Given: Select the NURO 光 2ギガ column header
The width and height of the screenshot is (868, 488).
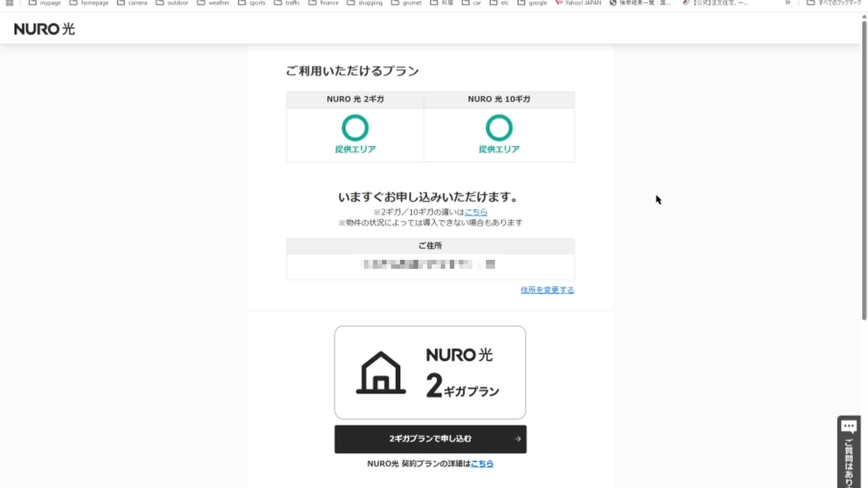Looking at the screenshot, I should click(355, 99).
